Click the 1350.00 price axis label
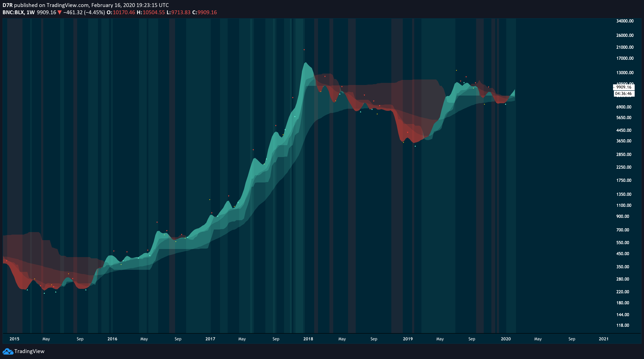The height and width of the screenshot is (359, 644). click(x=624, y=194)
